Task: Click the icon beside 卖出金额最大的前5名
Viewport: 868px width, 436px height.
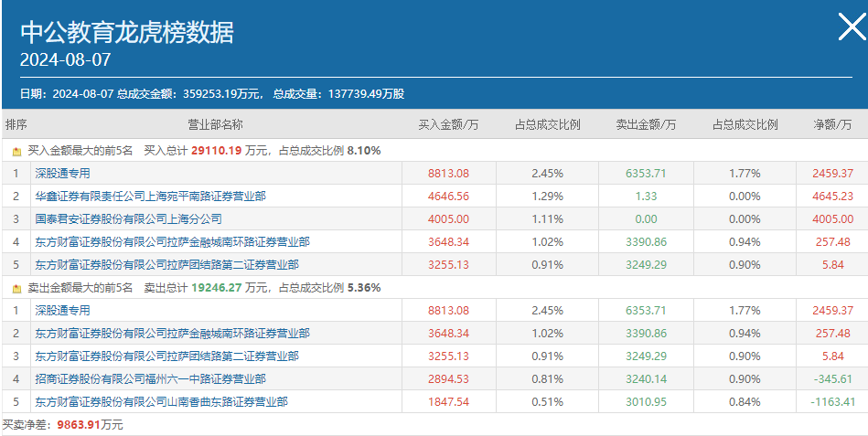Action: [x=16, y=288]
